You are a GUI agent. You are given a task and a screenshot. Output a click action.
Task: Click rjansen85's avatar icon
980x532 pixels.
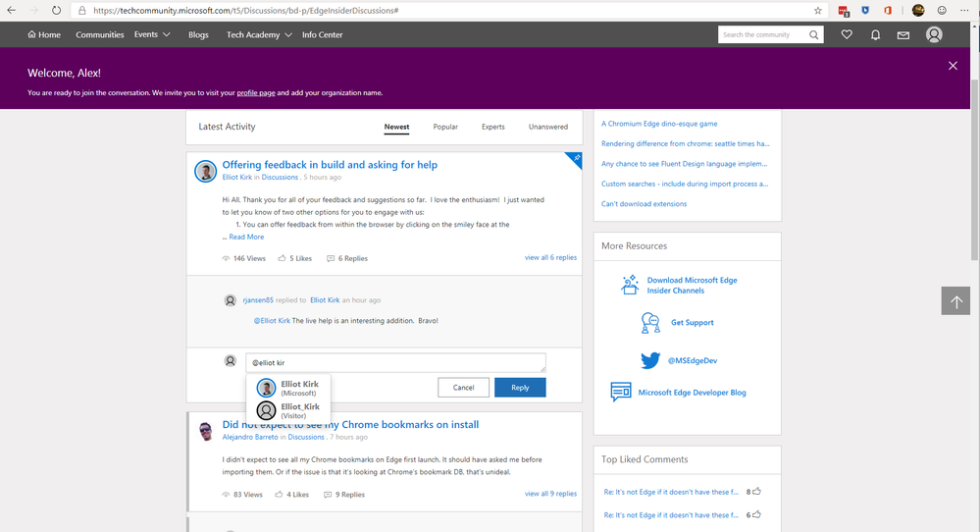[x=230, y=300]
